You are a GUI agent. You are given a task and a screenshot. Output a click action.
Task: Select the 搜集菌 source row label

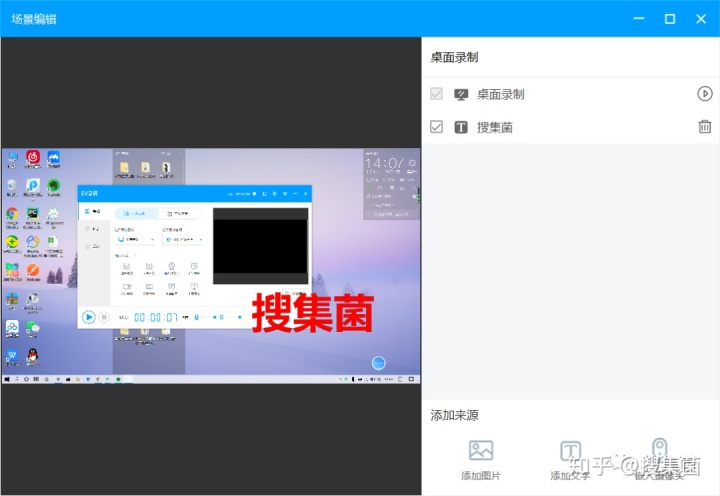pos(495,127)
